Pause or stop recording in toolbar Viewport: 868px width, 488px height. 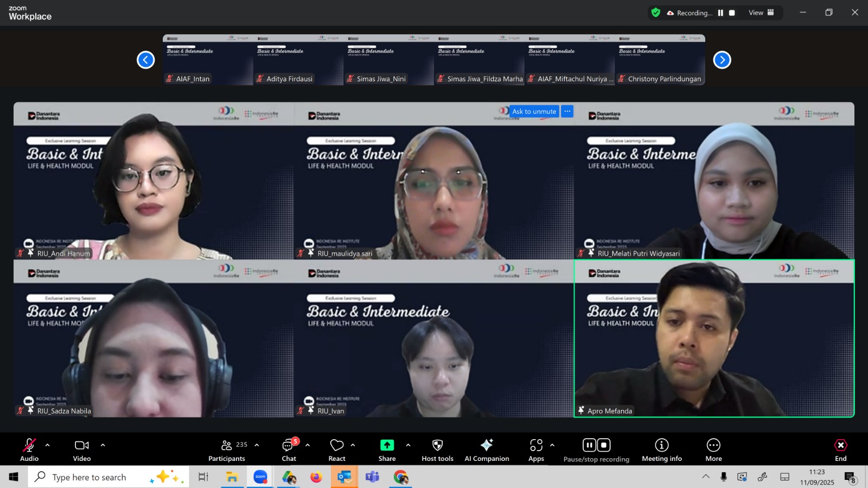(596, 450)
